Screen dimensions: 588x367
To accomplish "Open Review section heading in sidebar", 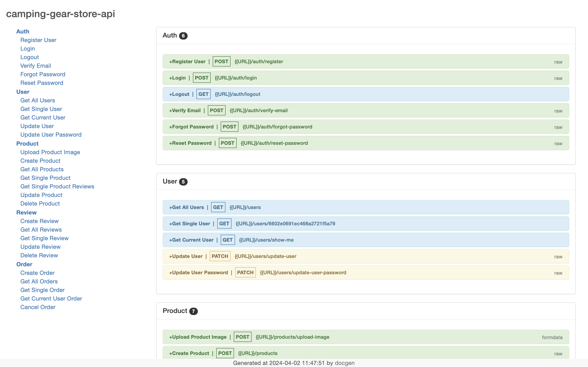I will 26,212.
